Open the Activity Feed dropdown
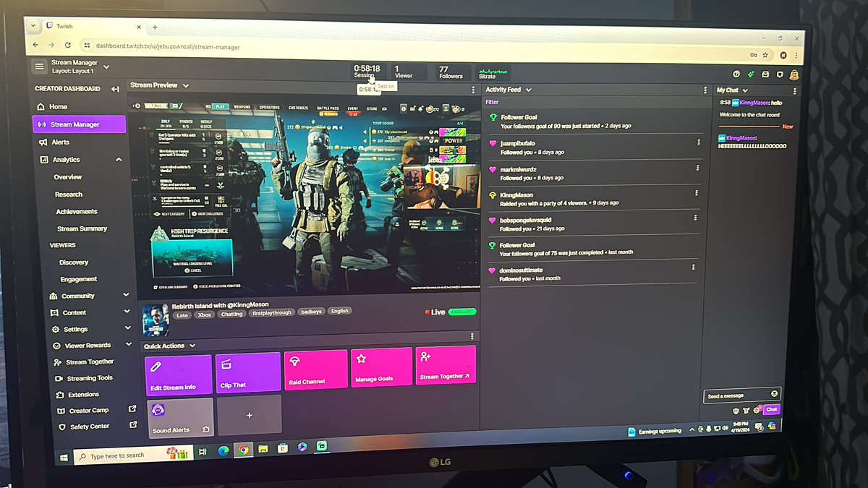Screen dimensions: 868x488 point(529,90)
